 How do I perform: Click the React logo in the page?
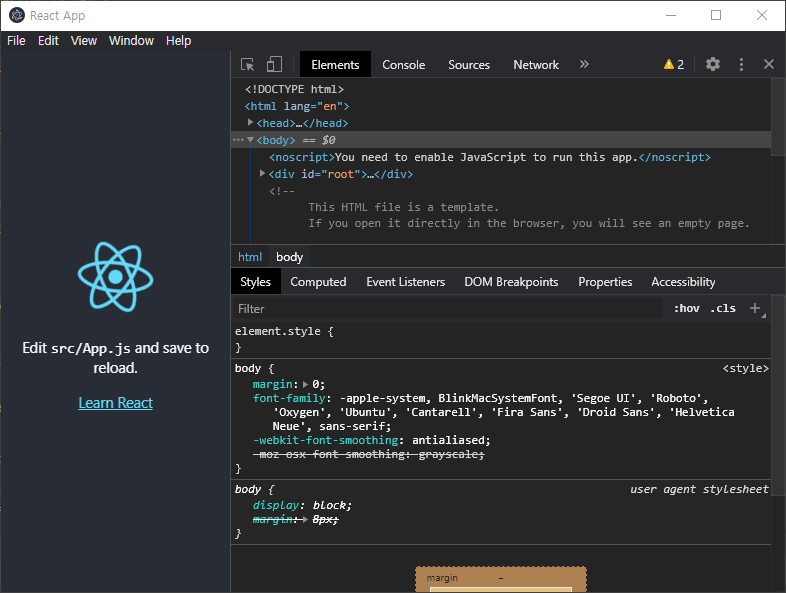pos(115,277)
